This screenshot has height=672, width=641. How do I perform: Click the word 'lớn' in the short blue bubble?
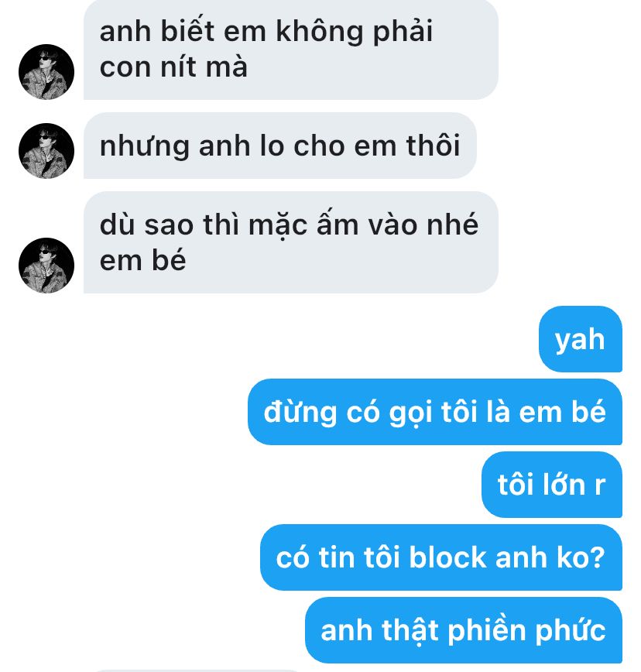pos(564,485)
